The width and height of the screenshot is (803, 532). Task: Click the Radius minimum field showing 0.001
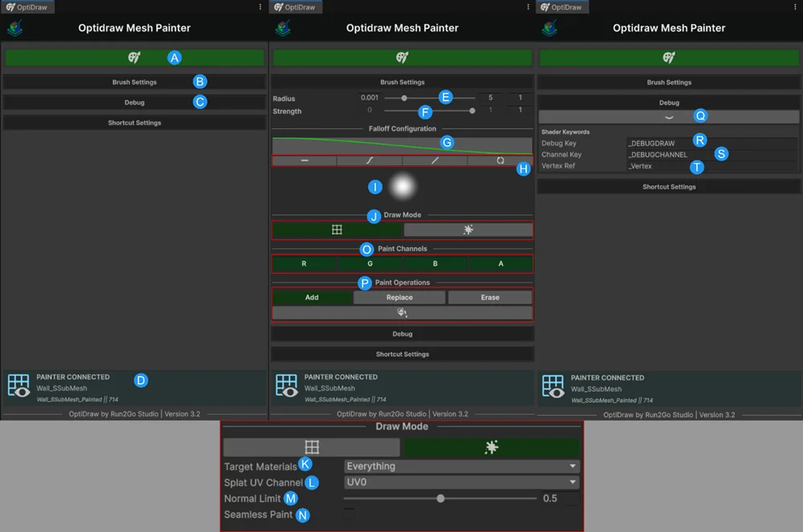point(369,98)
